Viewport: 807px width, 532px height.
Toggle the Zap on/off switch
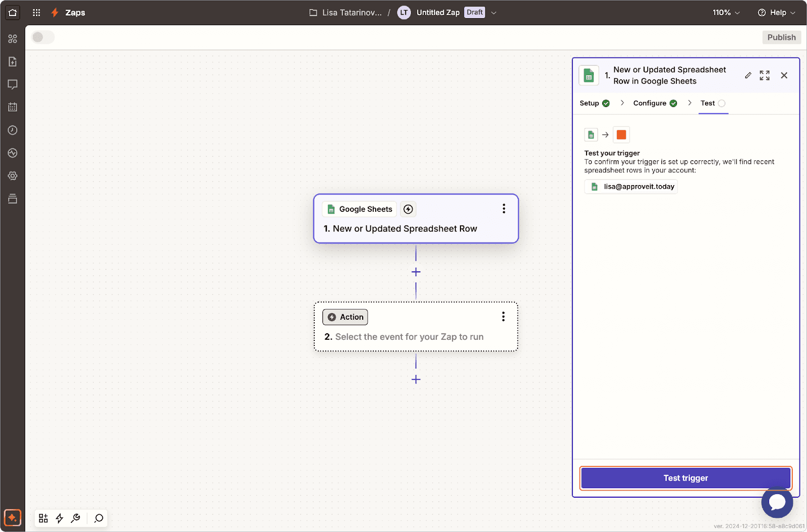(x=43, y=37)
